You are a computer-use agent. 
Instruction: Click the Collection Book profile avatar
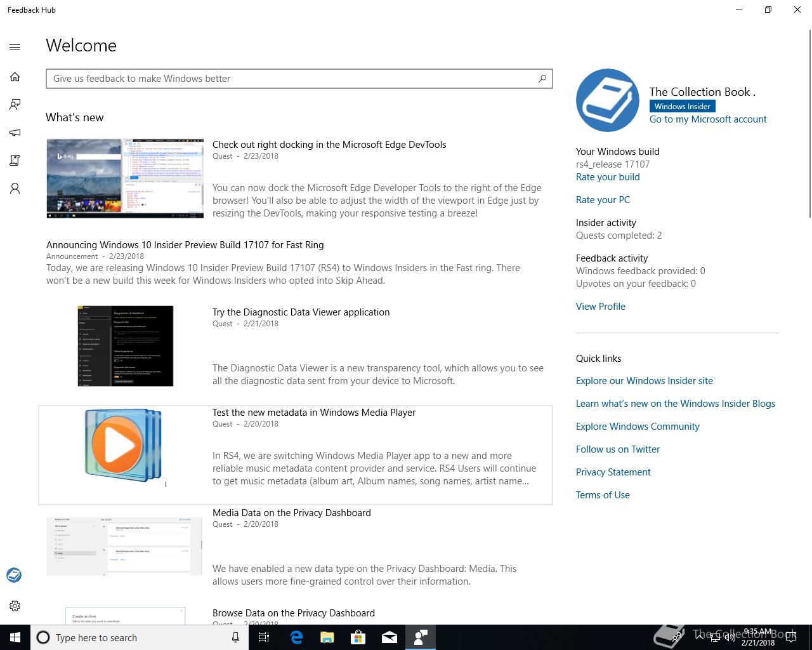point(608,100)
